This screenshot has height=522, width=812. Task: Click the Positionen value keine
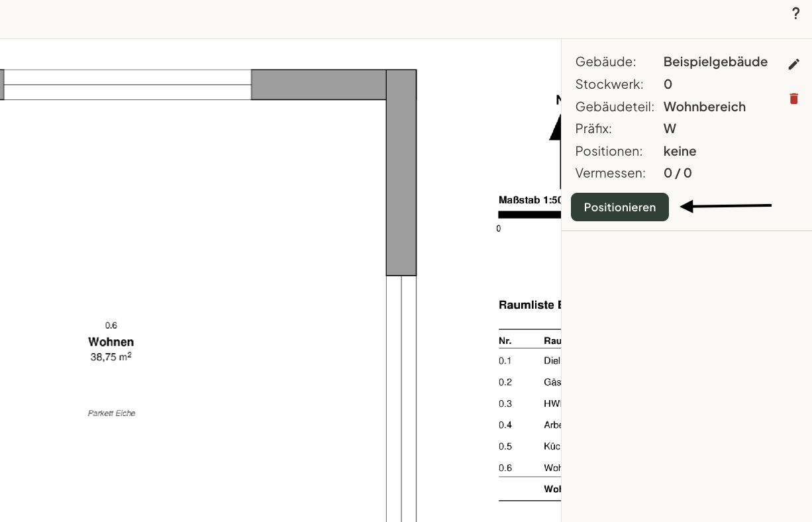pos(680,151)
